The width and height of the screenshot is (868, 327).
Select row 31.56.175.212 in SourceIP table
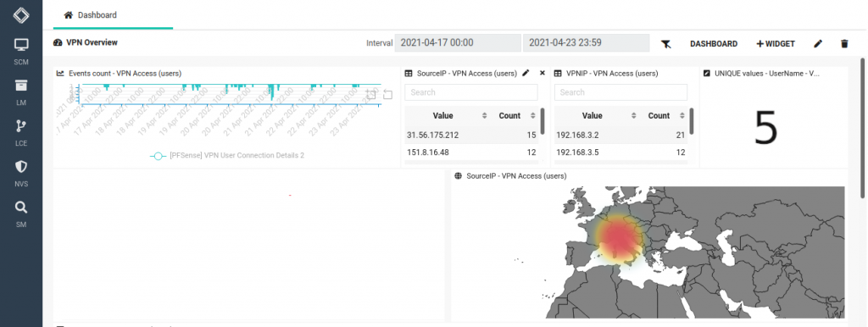(x=471, y=135)
